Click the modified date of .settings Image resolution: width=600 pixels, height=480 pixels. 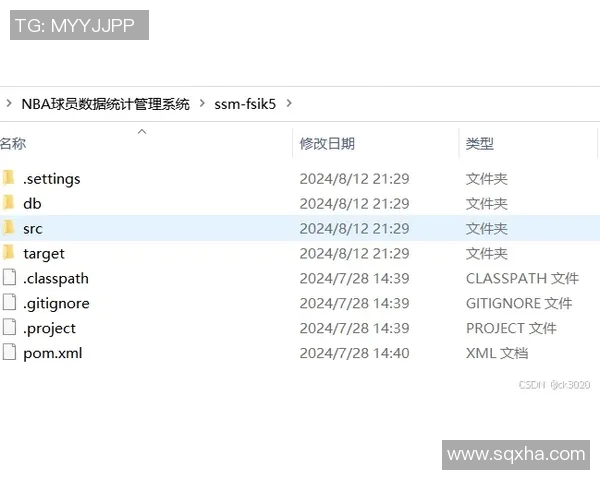354,179
